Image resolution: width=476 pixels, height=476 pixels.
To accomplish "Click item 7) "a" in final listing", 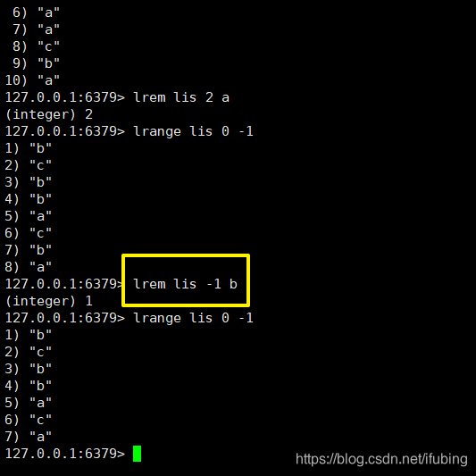I will coord(29,437).
